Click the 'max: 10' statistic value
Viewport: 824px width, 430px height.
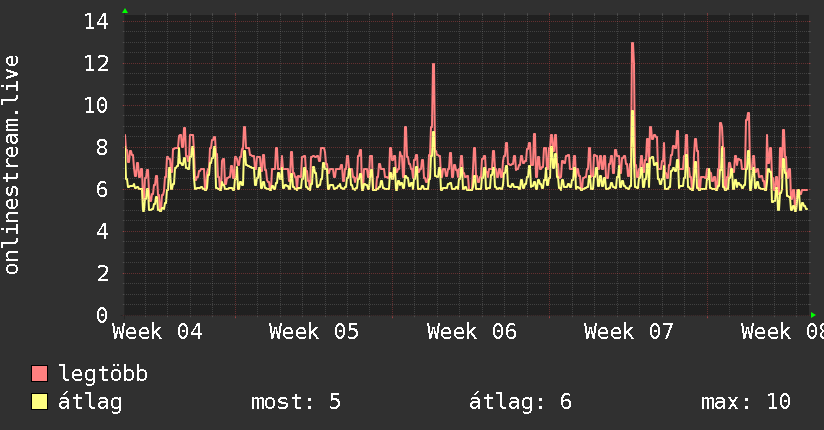pyautogui.click(x=746, y=402)
